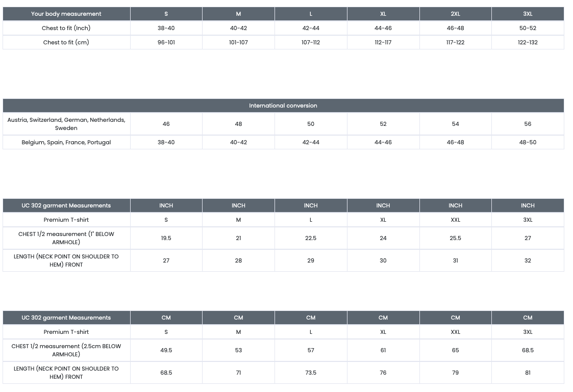Click the 122-132 chest cm value
Viewport: 573px width, 392px height.
point(528,42)
